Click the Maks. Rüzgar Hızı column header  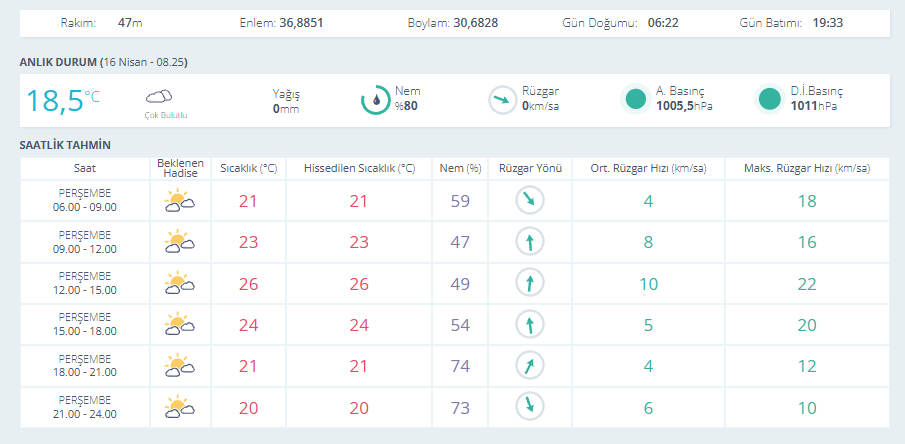(805, 168)
